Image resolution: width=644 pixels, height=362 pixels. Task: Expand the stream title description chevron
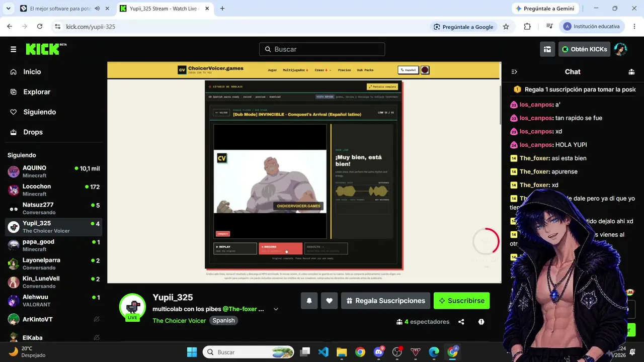coord(276,309)
